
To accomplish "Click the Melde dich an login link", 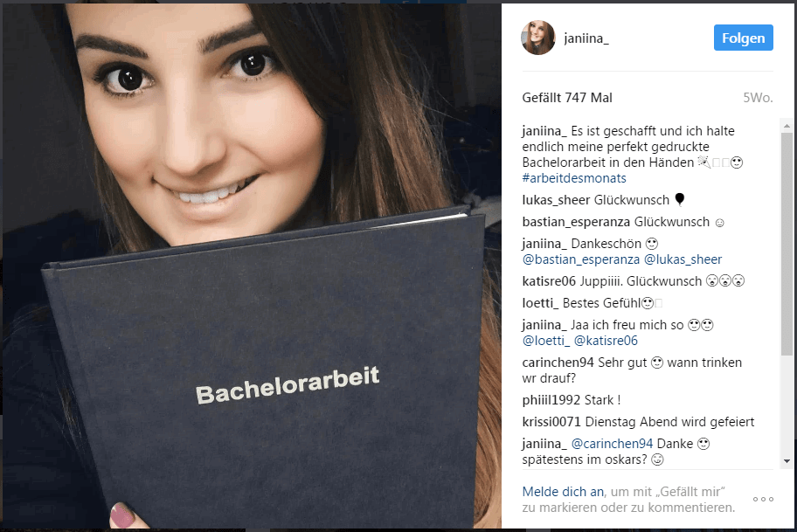I will pos(563,492).
